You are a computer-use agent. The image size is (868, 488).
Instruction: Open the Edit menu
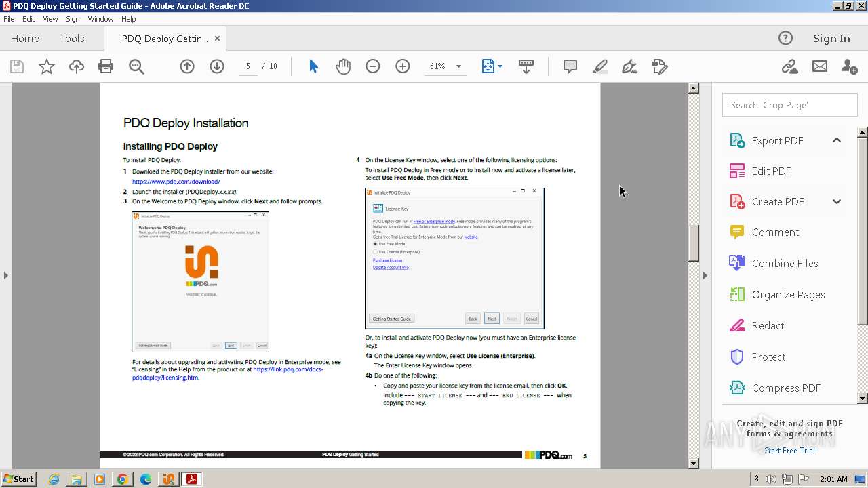[x=28, y=19]
